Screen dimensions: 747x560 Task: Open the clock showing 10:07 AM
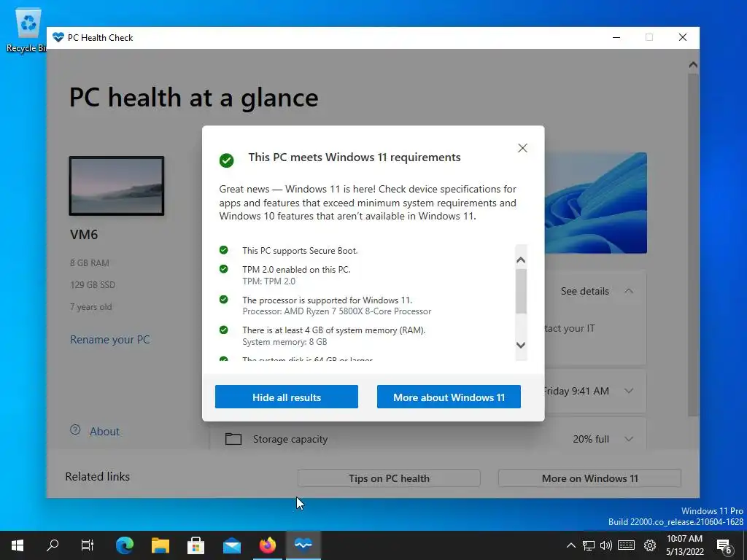tap(684, 545)
